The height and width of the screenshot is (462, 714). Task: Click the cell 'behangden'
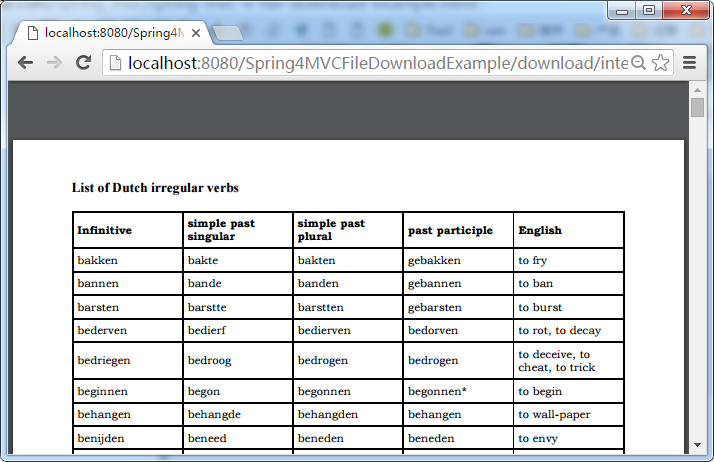[348, 415]
